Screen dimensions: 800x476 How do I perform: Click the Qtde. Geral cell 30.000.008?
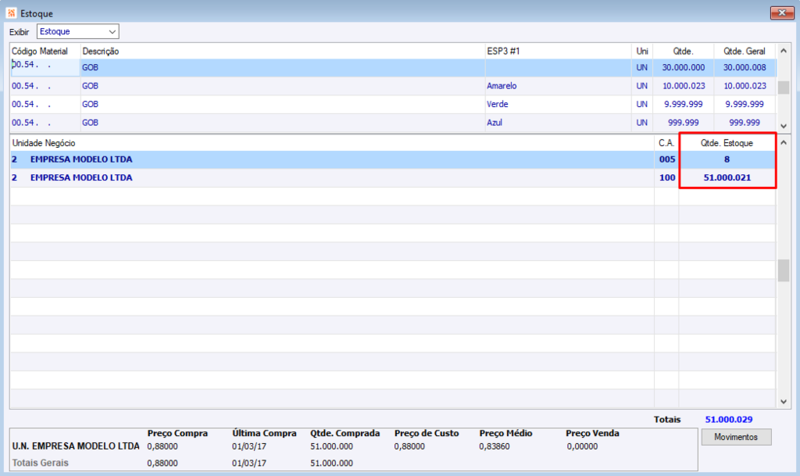point(744,67)
